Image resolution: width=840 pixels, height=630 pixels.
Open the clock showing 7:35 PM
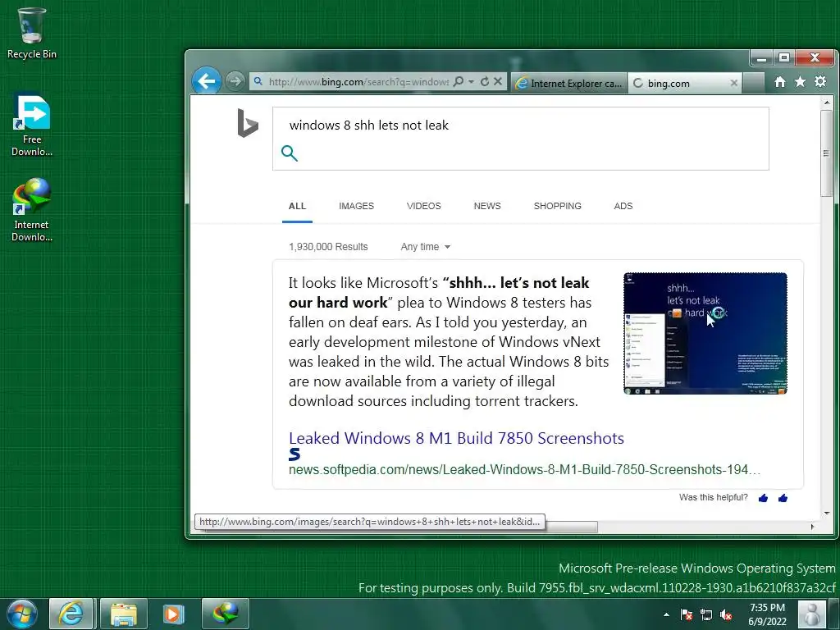[x=767, y=614]
